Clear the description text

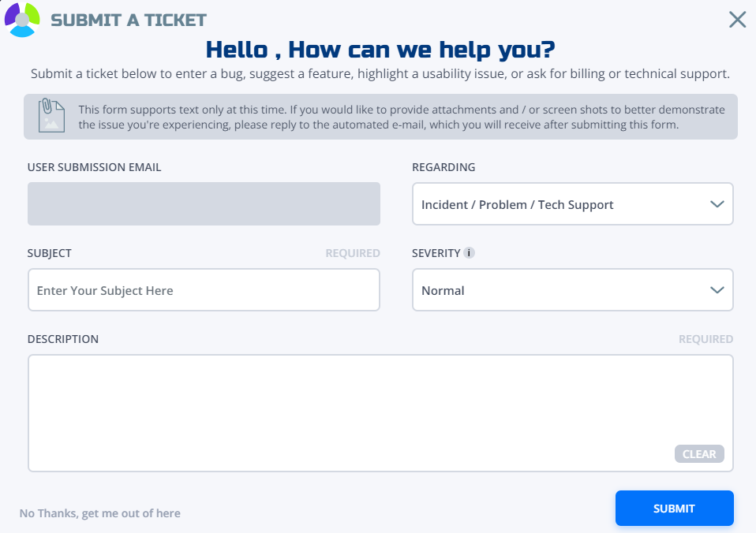tap(699, 454)
